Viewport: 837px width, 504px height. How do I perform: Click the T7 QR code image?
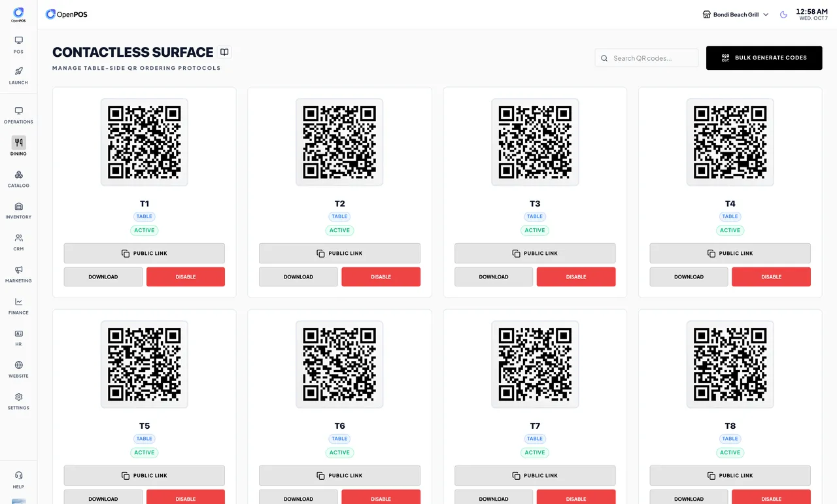(x=535, y=364)
